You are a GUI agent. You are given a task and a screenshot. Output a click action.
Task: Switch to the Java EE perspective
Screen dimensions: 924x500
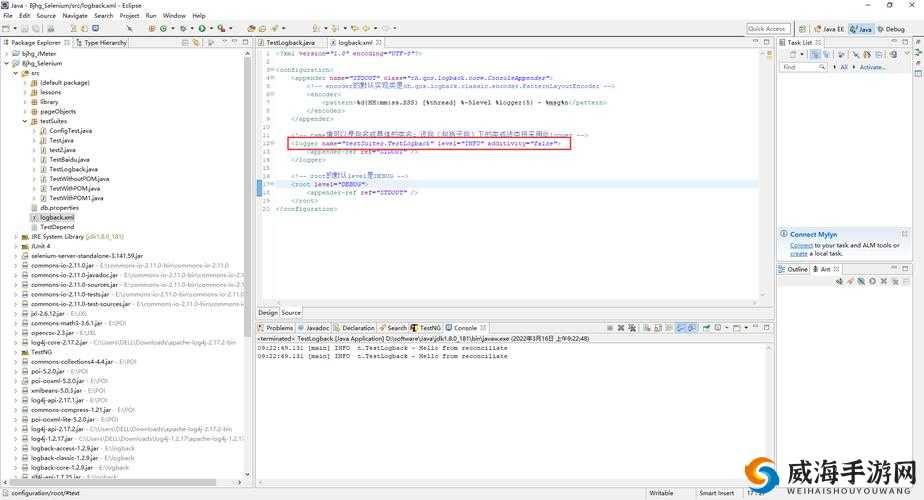click(829, 29)
